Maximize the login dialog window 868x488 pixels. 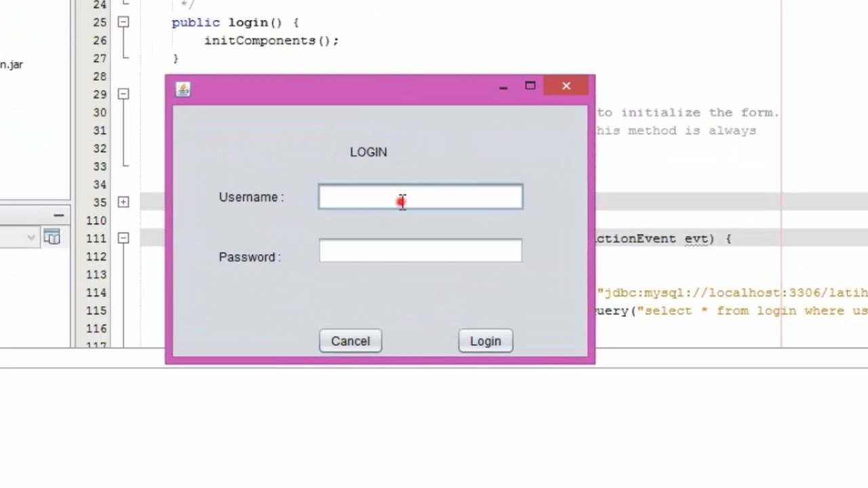click(530, 86)
